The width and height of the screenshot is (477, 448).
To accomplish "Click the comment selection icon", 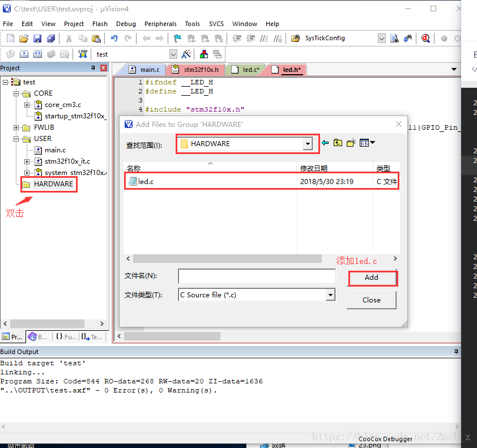I will click(264, 39).
